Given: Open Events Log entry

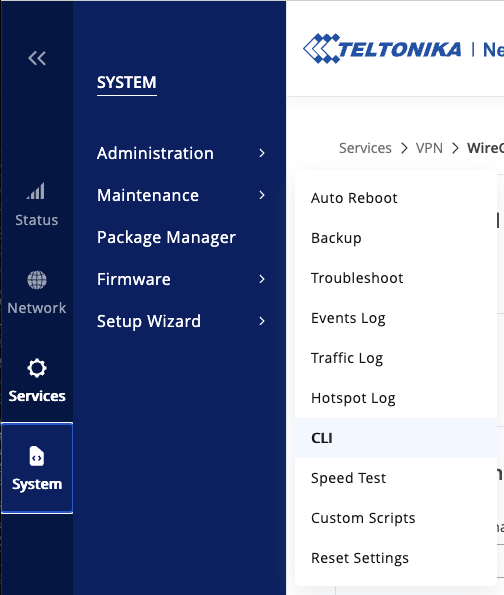Looking at the screenshot, I should point(395,318).
